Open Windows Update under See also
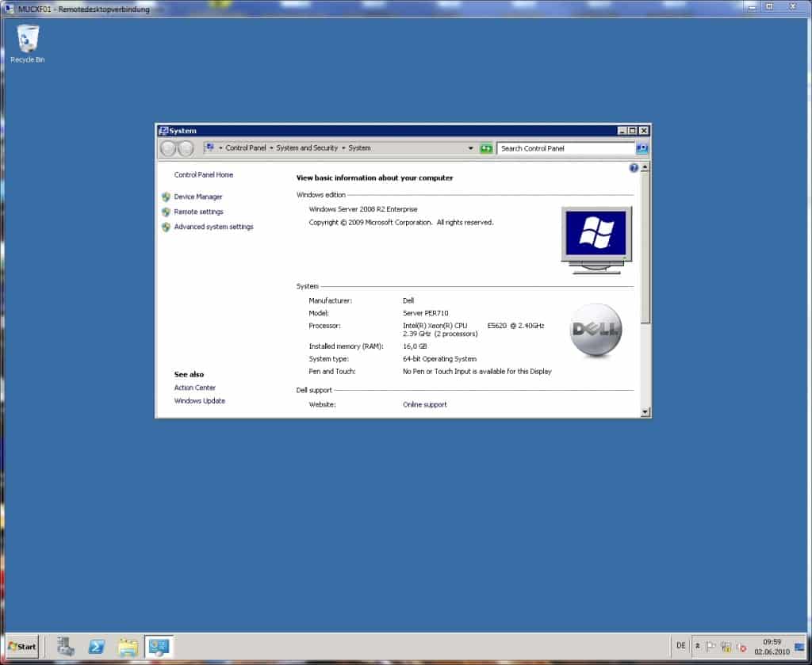 pos(199,401)
